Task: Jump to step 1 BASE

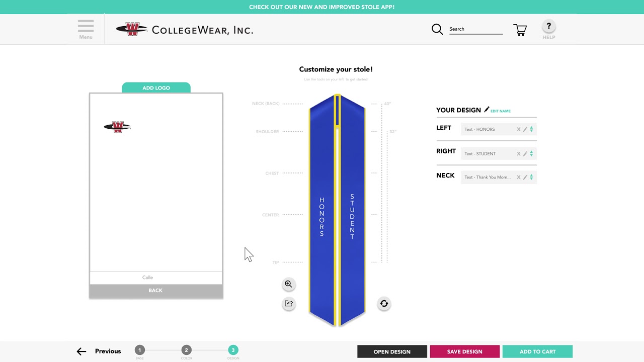Action: pyautogui.click(x=140, y=350)
